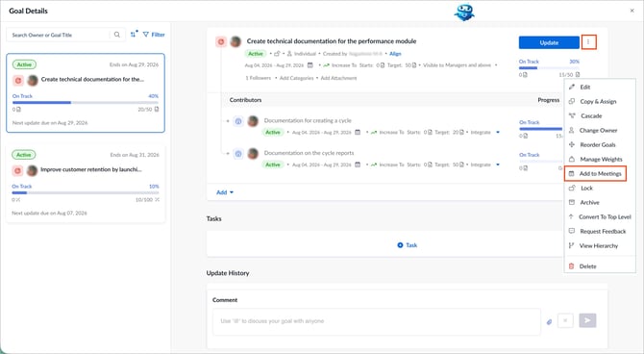644x354 pixels.
Task: Click Documentation on the cycle reports title
Action: pos(309,153)
